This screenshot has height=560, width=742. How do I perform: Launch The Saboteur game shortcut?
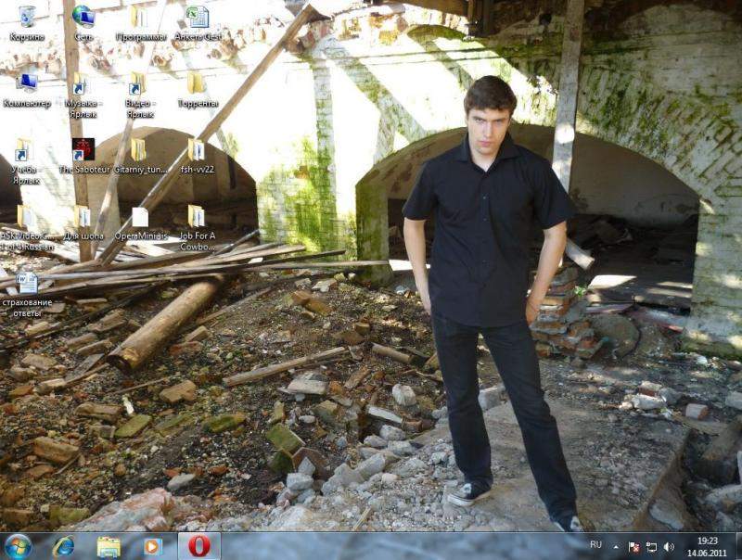83,150
